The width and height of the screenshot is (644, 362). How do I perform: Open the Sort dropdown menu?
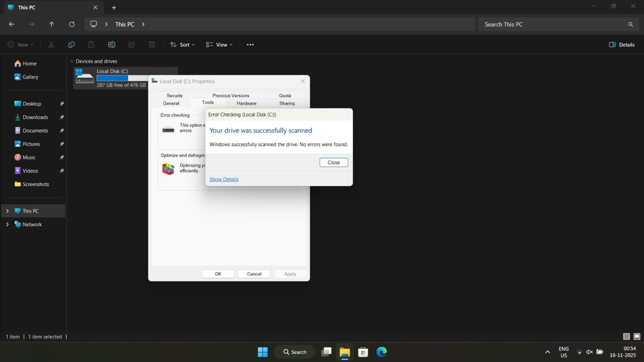182,45
